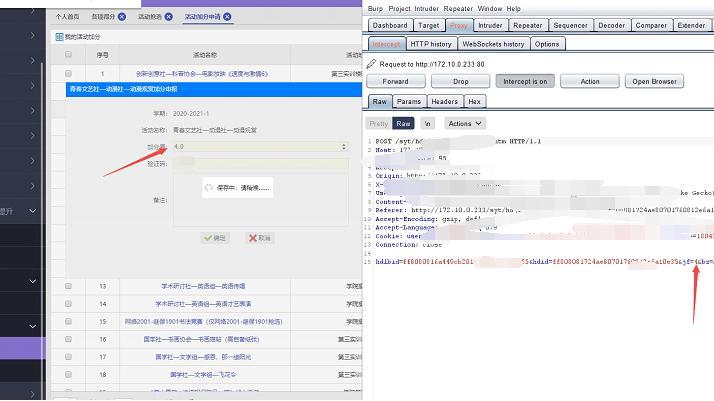The width and height of the screenshot is (714, 401).
Task: Click the green checkmark 确定 button
Action: tap(214, 238)
